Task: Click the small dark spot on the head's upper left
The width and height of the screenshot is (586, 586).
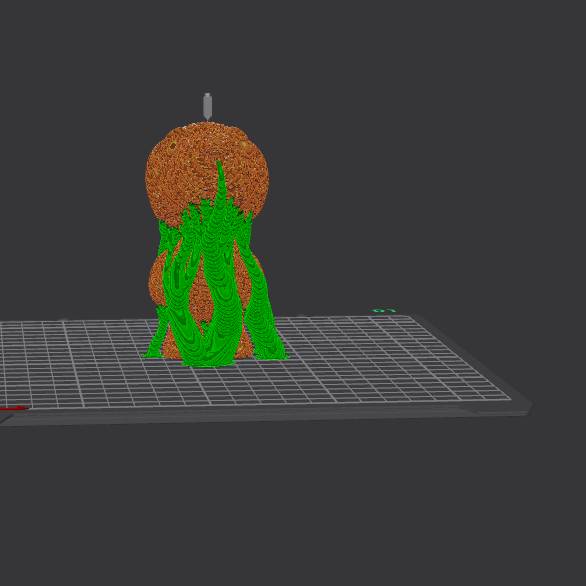Action: pos(173,145)
